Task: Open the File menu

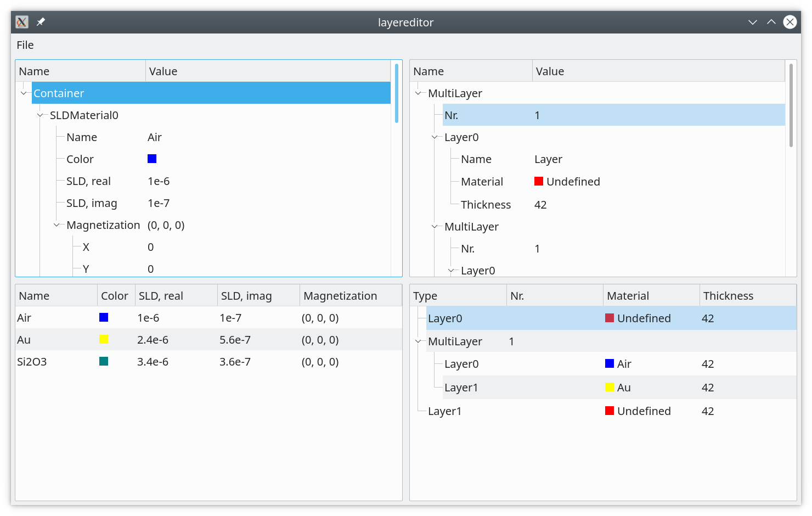Action: pos(25,45)
